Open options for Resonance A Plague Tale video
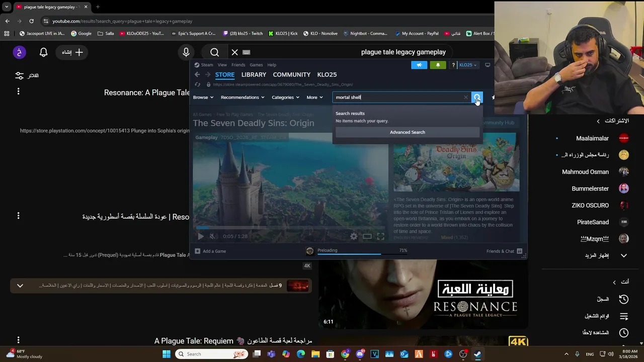Image resolution: width=644 pixels, height=362 pixels. [18, 92]
